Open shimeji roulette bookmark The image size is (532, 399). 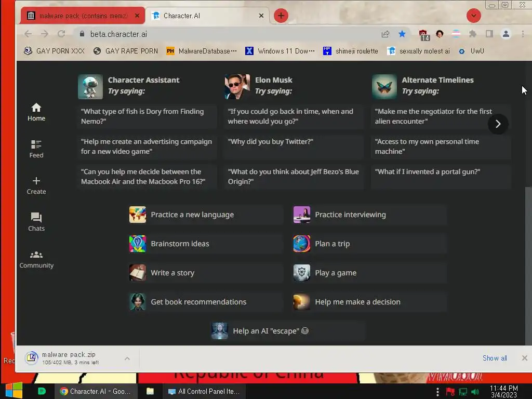[351, 51]
